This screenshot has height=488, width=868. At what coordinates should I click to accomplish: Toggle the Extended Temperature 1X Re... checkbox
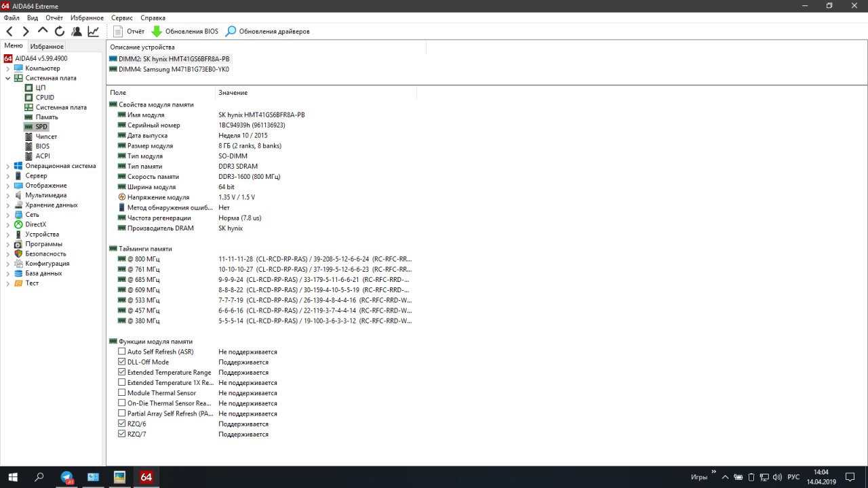pyautogui.click(x=122, y=383)
